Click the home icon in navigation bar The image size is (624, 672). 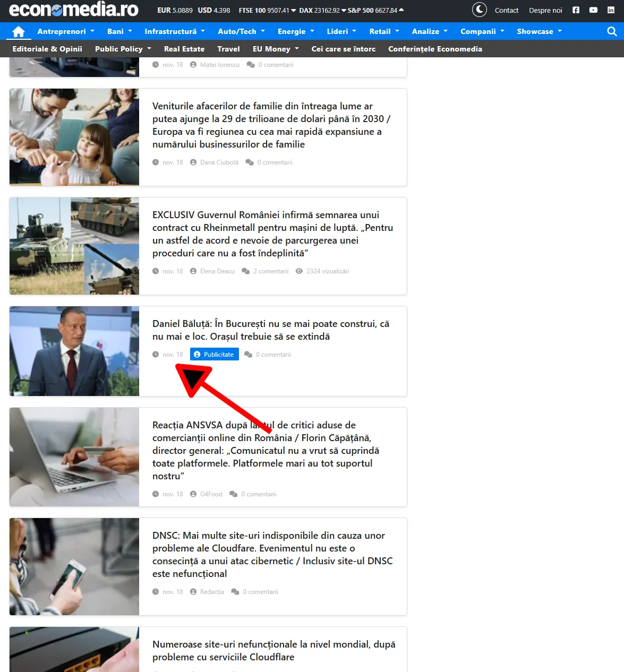point(19,31)
